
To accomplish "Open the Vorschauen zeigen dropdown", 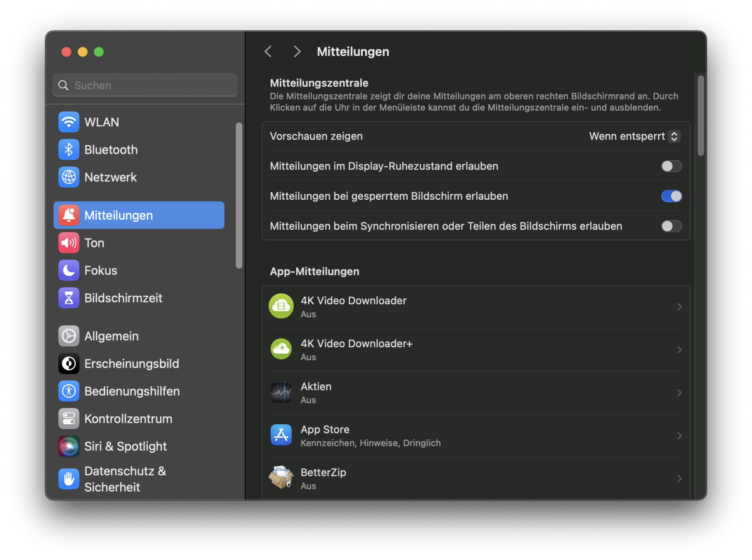I will pos(634,137).
